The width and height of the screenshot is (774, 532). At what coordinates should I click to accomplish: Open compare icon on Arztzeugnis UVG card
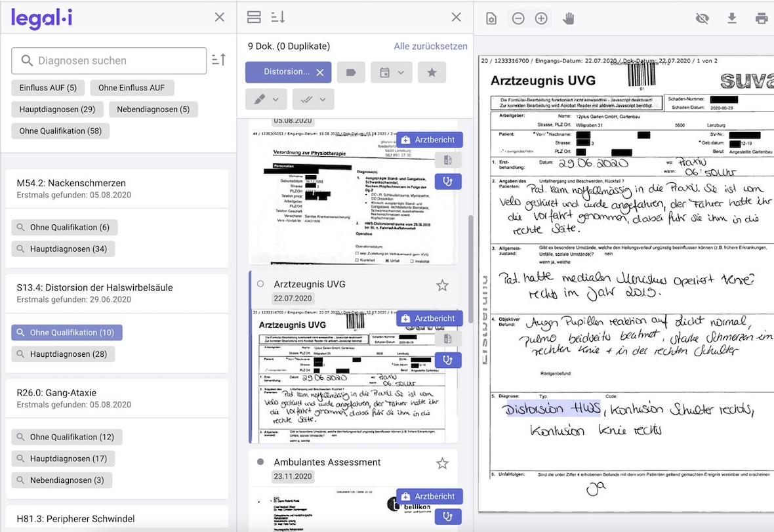click(x=448, y=338)
